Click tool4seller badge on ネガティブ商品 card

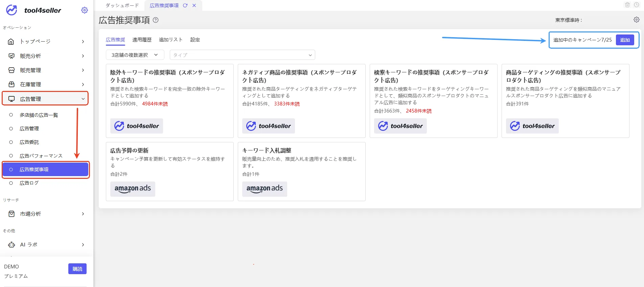[x=269, y=126]
